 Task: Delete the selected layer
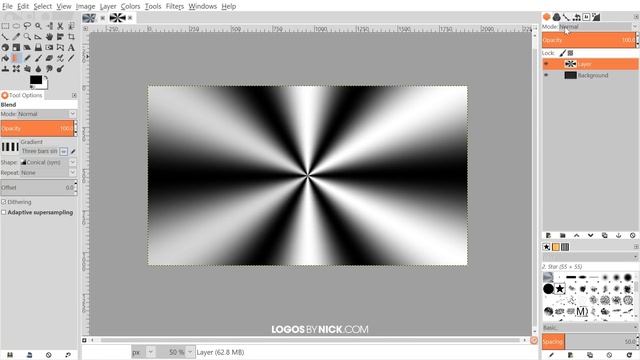[633, 236]
